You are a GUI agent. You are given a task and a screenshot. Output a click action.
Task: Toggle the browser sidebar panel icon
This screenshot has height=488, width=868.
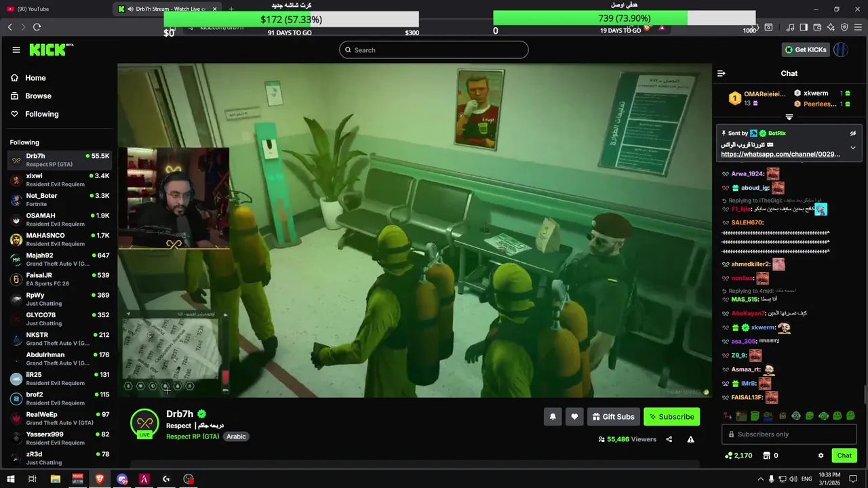804,27
